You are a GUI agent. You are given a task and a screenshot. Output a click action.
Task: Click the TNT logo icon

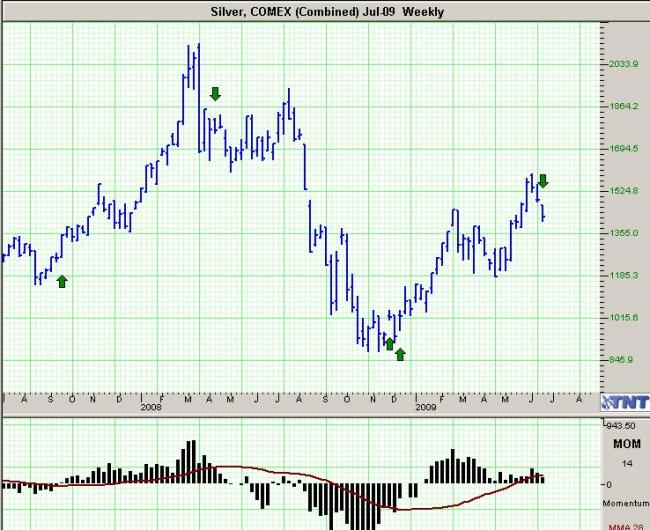pos(625,402)
